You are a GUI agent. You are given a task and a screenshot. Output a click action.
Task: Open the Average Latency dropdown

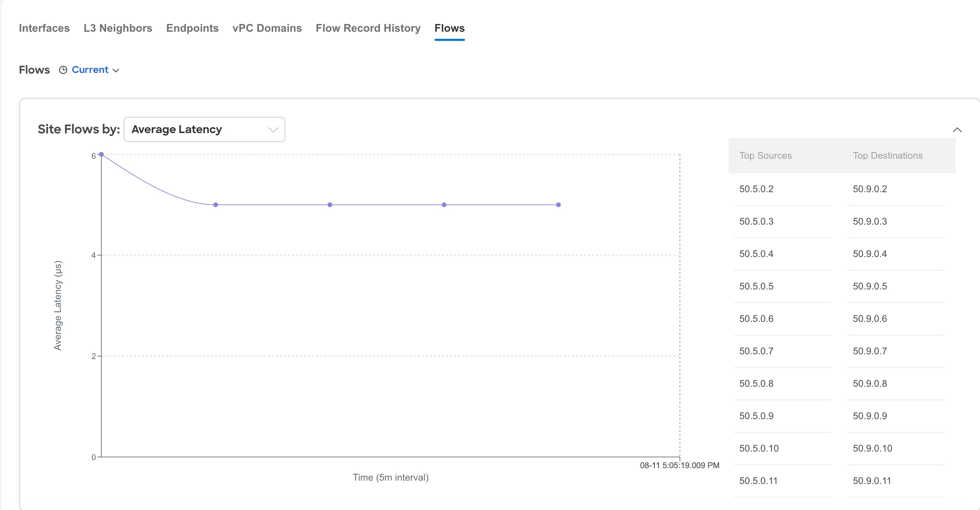pyautogui.click(x=203, y=130)
